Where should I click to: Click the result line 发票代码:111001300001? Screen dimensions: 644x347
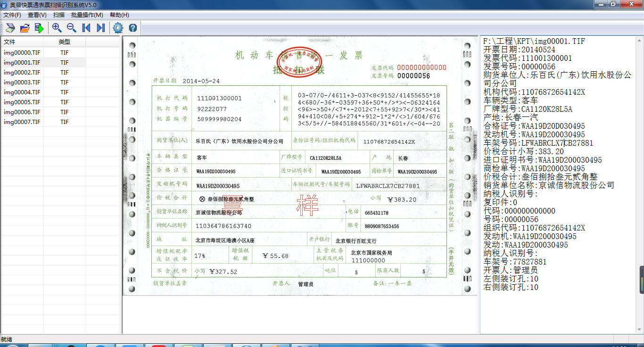[x=528, y=58]
